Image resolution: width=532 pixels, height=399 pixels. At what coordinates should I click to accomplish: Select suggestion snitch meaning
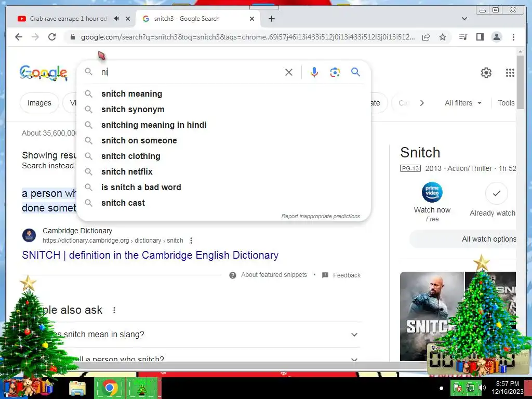(224, 94)
